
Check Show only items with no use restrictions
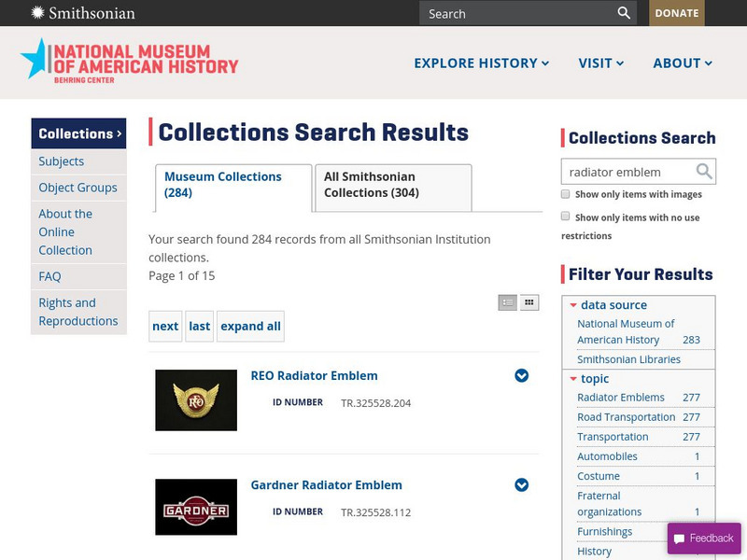pyautogui.click(x=566, y=217)
